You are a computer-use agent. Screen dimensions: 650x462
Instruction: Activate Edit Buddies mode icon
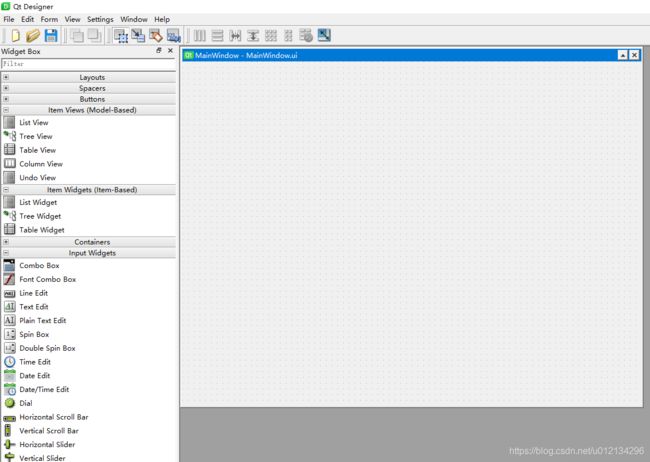click(x=156, y=36)
